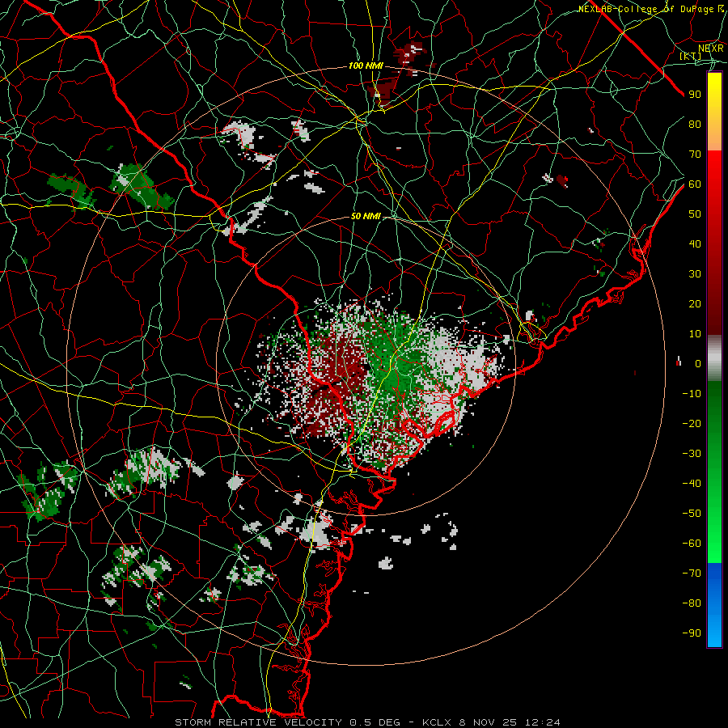Click the "10" value on the velocity scale

695,334
